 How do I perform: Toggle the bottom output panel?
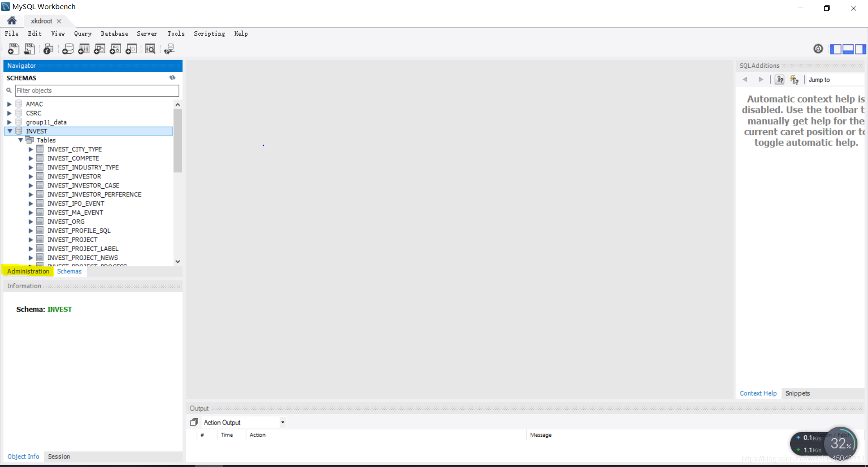848,49
